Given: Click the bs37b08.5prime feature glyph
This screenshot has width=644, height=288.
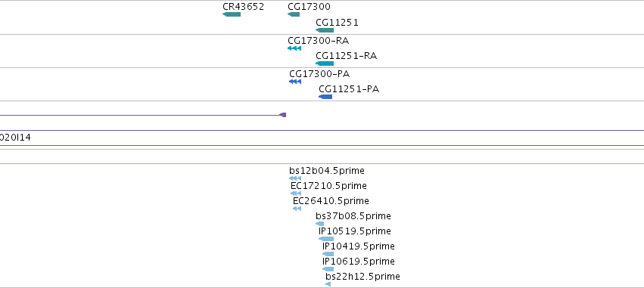Looking at the screenshot, I should pos(320,224).
